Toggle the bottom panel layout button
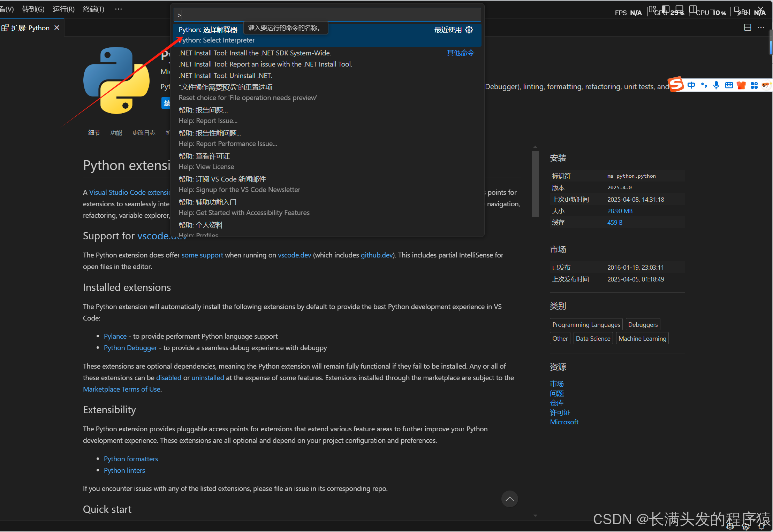The height and width of the screenshot is (532, 773). [679, 9]
